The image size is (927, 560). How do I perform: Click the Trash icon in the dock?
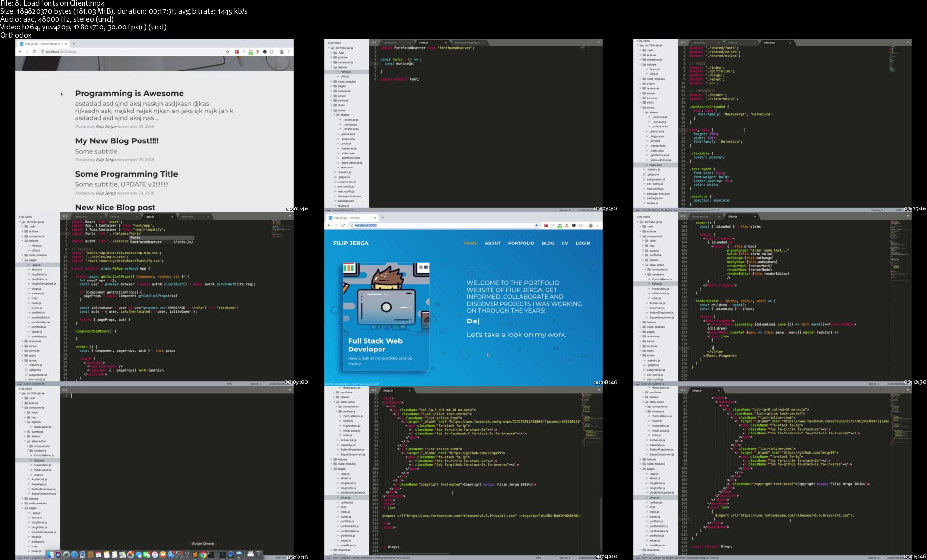[259, 554]
